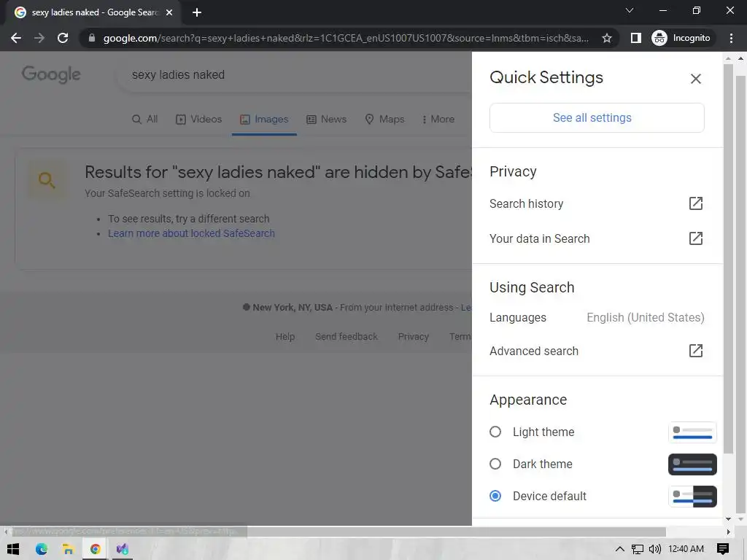Image resolution: width=747 pixels, height=560 pixels.
Task: Toggle Chrome side panel icon
Action: click(x=635, y=38)
